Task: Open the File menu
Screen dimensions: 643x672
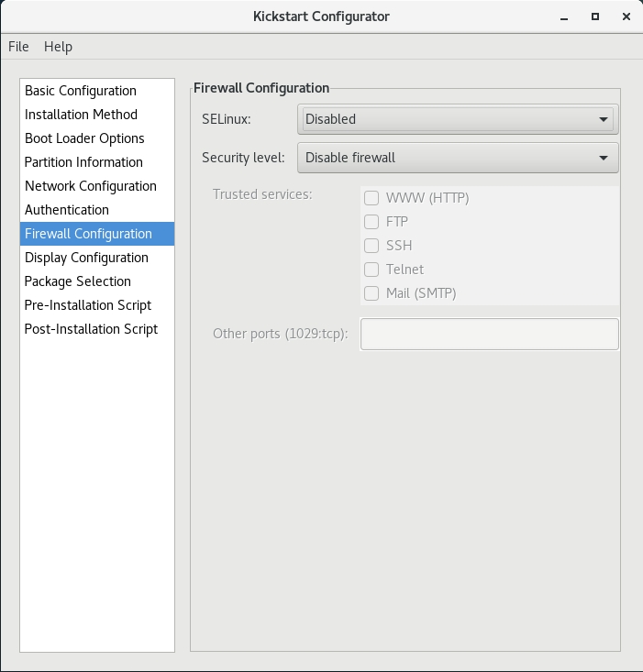Action: (x=18, y=47)
